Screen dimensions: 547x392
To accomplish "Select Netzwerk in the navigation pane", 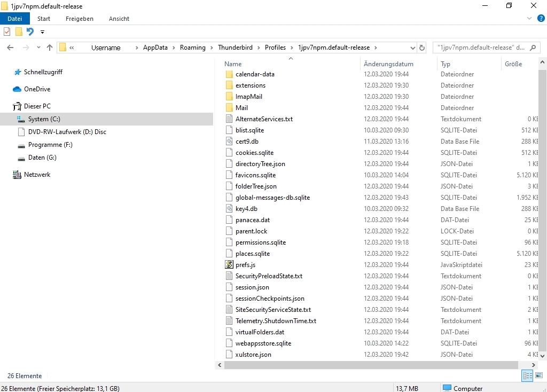I will tap(37, 175).
